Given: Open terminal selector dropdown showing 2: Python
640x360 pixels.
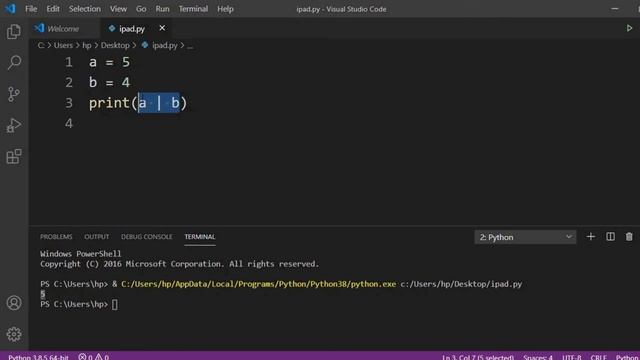Looking at the screenshot, I should [525, 237].
